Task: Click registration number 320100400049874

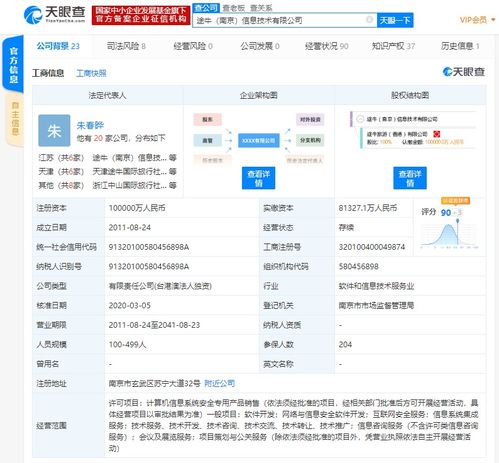Action: point(372,247)
